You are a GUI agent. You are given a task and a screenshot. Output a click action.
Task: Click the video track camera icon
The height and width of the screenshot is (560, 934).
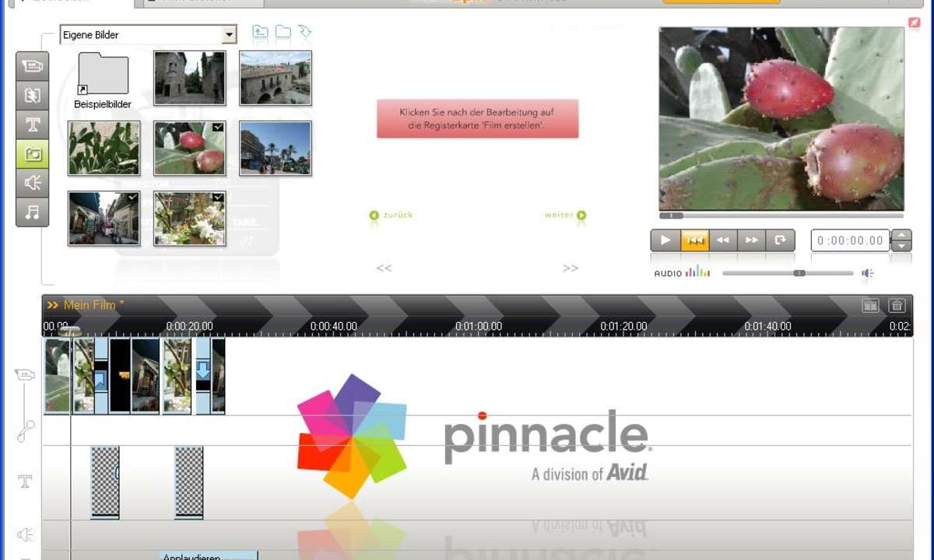pos(25,375)
